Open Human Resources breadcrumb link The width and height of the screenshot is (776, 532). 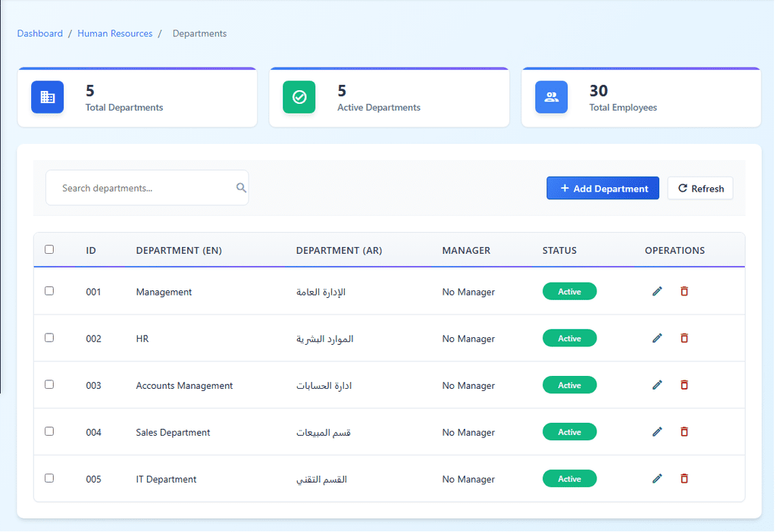click(x=114, y=33)
